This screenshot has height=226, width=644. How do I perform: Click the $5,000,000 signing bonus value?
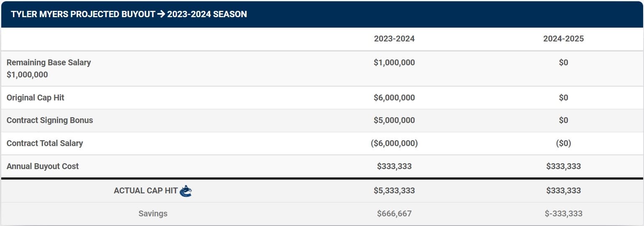coord(394,120)
